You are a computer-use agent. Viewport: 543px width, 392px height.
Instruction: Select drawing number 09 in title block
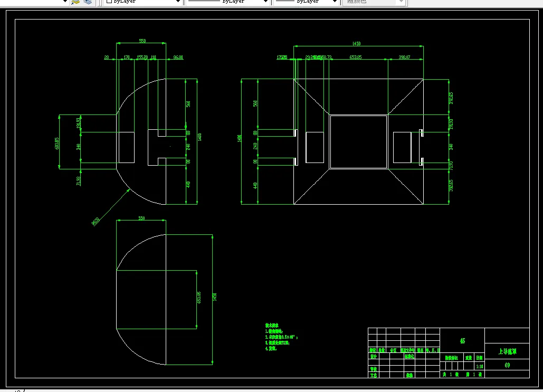(x=507, y=365)
